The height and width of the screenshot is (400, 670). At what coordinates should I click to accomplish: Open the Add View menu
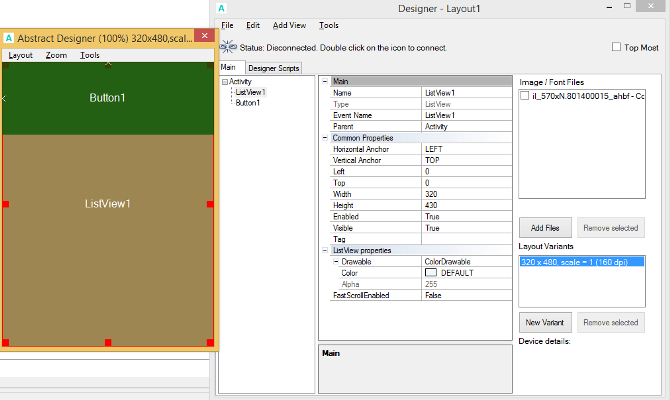tap(289, 25)
